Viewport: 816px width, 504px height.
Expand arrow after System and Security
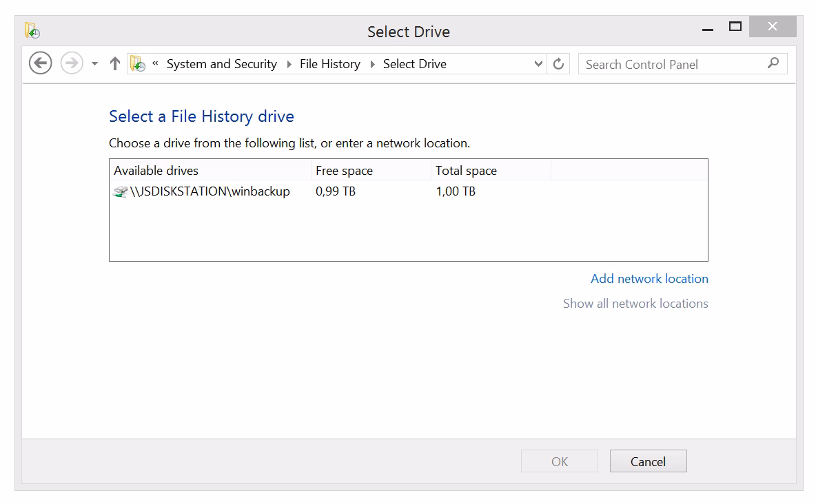tap(289, 64)
